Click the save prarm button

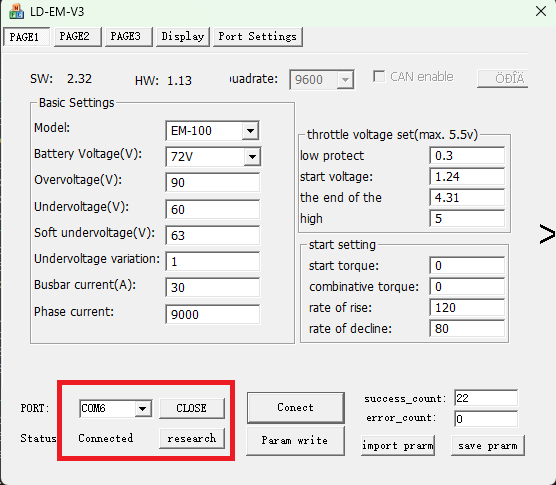tap(488, 446)
